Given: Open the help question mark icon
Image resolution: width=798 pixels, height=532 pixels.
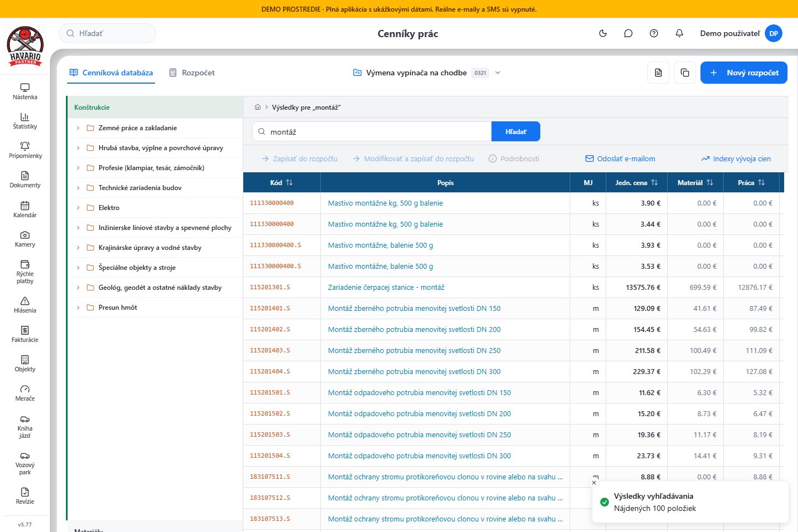Looking at the screenshot, I should pyautogui.click(x=654, y=33).
